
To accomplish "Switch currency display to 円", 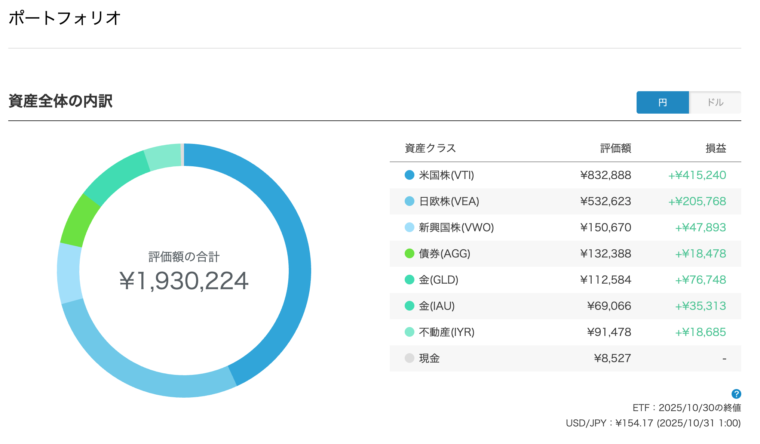I will [662, 103].
